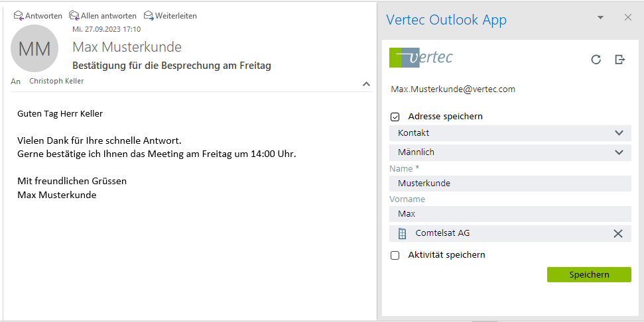
Task: Click into the Name field with Musterkunde
Action: [510, 184]
